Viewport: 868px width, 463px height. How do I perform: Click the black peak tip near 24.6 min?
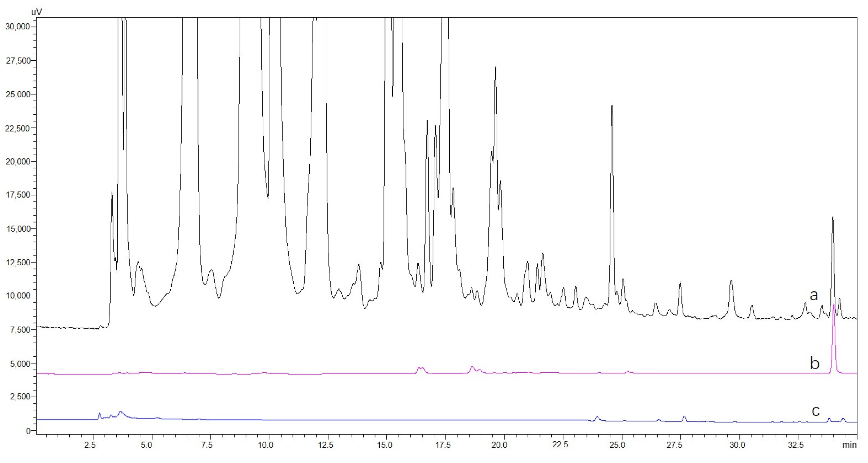[612, 107]
